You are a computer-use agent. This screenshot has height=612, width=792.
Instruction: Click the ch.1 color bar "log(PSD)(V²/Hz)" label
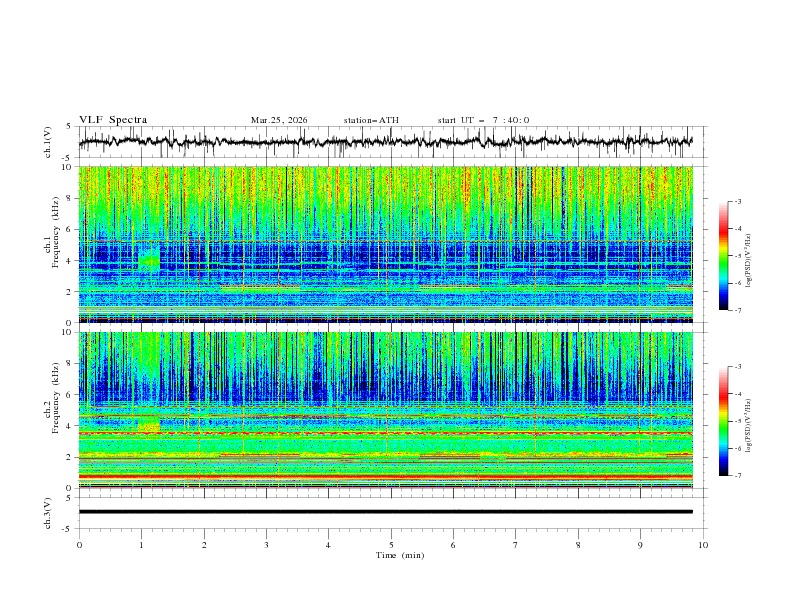click(x=749, y=261)
